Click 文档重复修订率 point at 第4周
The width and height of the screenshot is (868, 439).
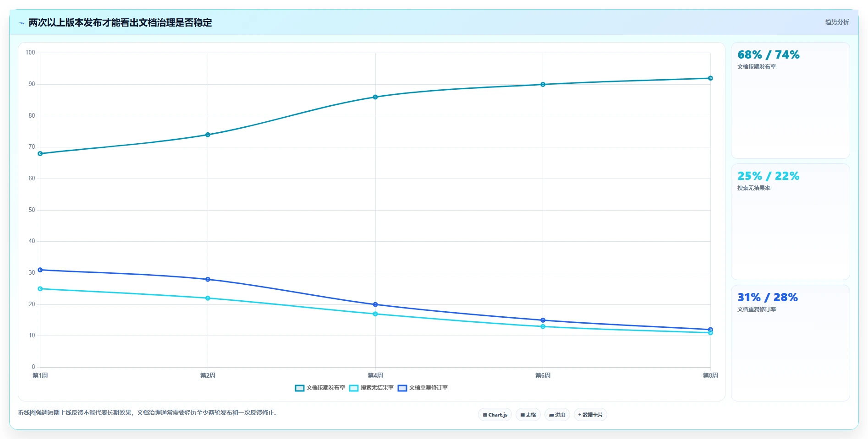[375, 304]
